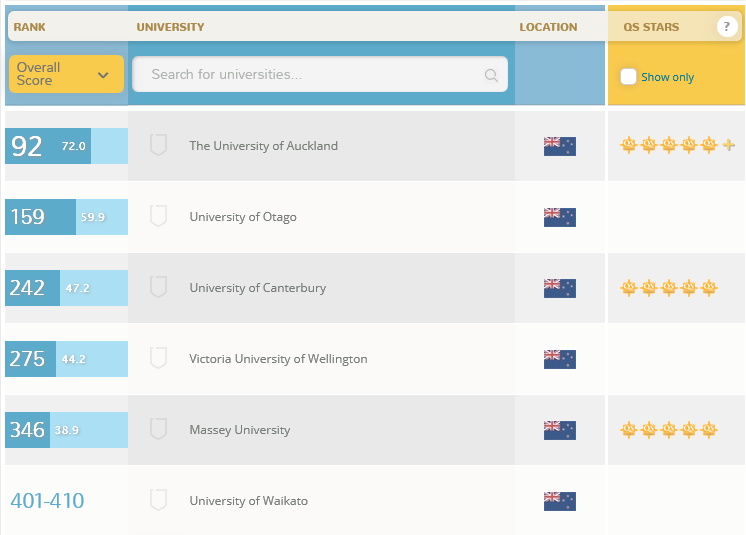Viewport: 746px width, 535px height.
Task: Click the Search for universities field
Action: pyautogui.click(x=320, y=74)
